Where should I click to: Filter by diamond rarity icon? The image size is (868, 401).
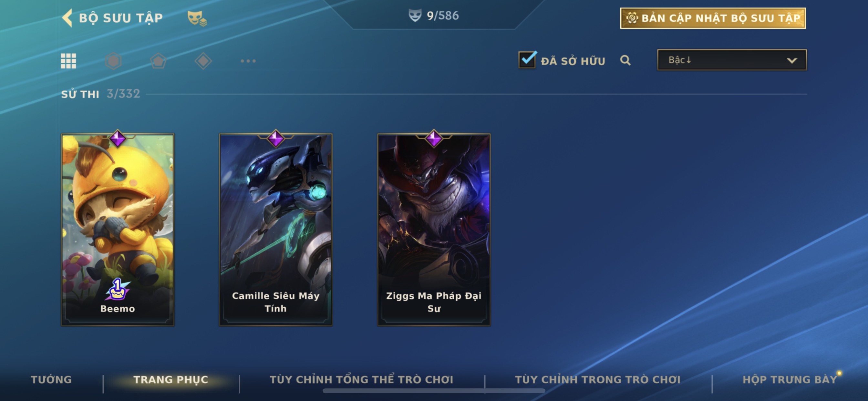(x=203, y=61)
